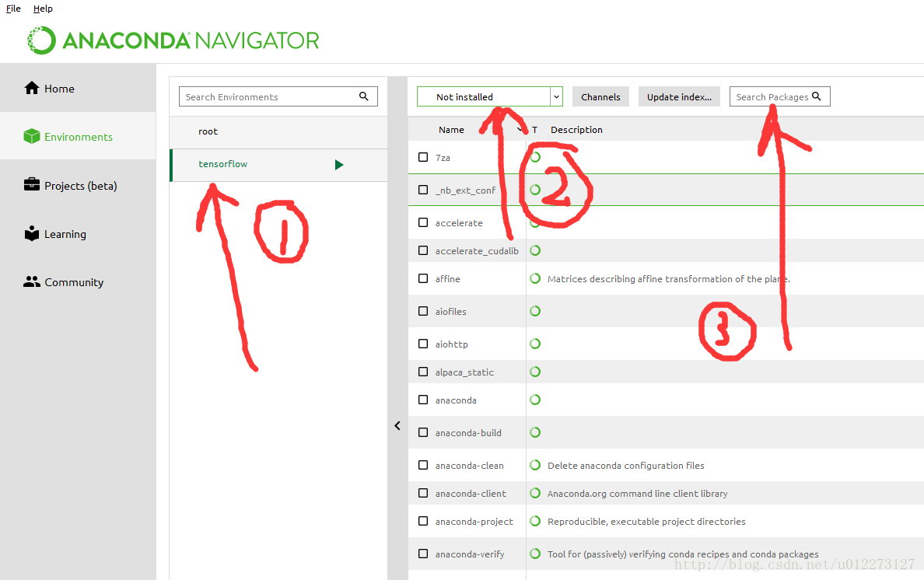Click the type circle icon for anaconda
924x580 pixels.
click(535, 400)
